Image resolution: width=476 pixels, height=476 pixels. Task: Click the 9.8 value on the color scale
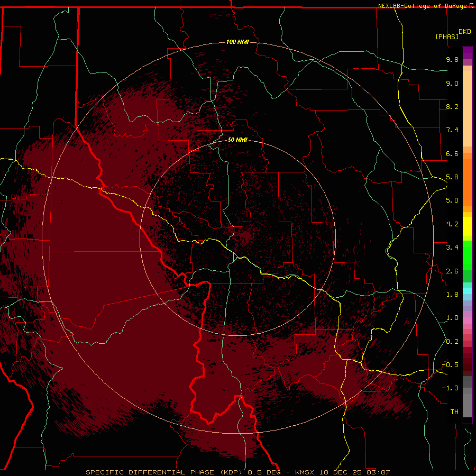click(x=452, y=59)
